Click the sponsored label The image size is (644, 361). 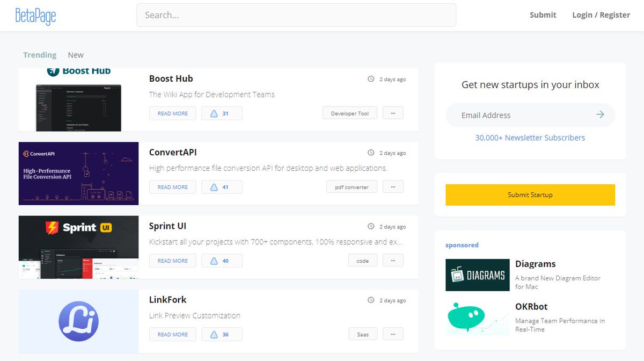click(x=462, y=245)
